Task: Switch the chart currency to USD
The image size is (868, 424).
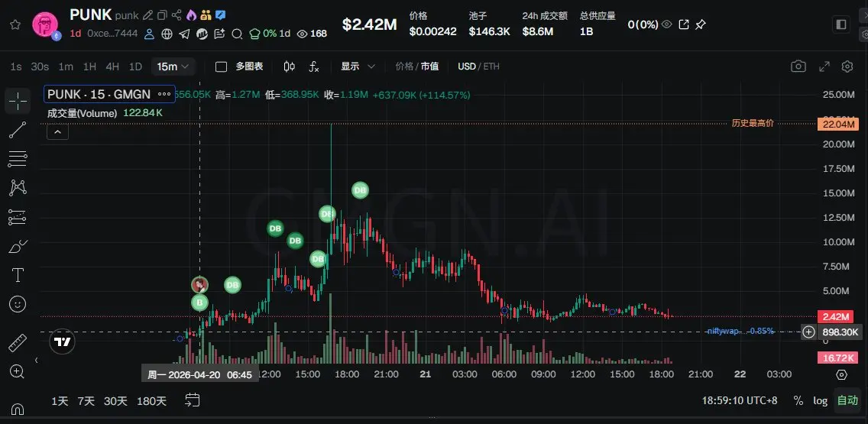Action: (x=467, y=66)
